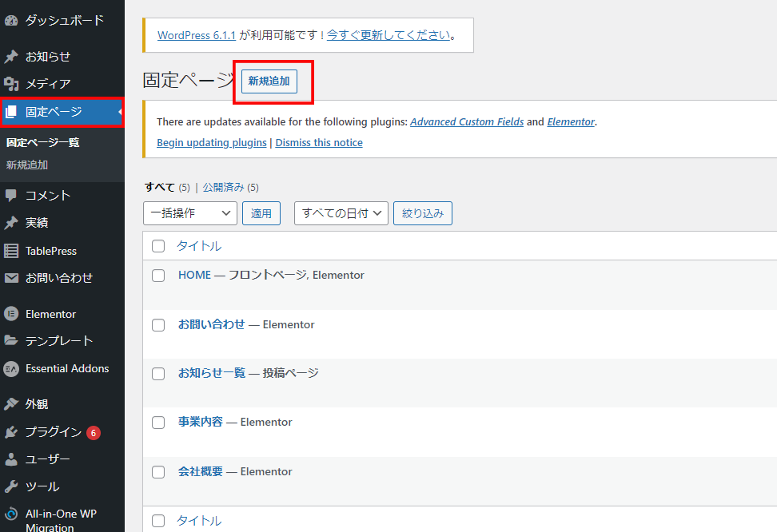Click the Elementor logo icon in sidebar
The width and height of the screenshot is (777, 532).
point(11,314)
